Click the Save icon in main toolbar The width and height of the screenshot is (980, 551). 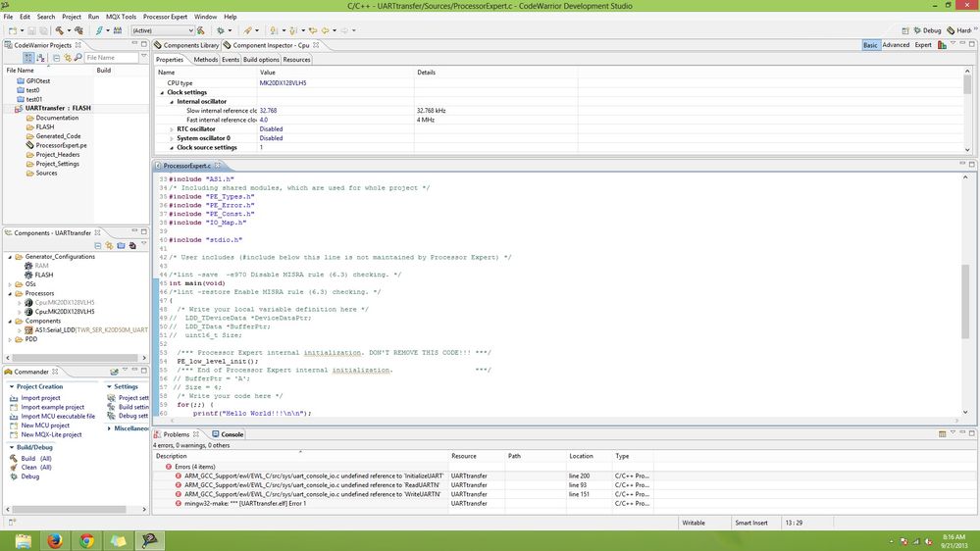31,30
